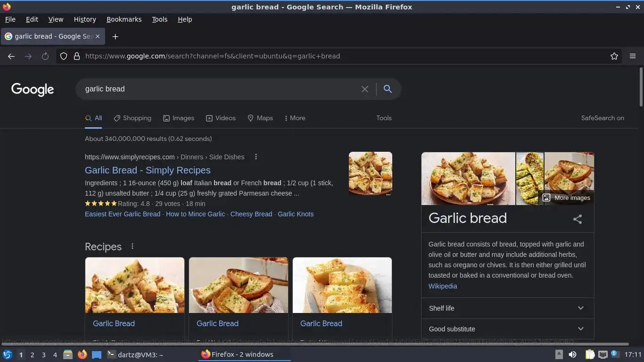Open the Tools search options
This screenshot has height=362, width=644.
coord(384,118)
